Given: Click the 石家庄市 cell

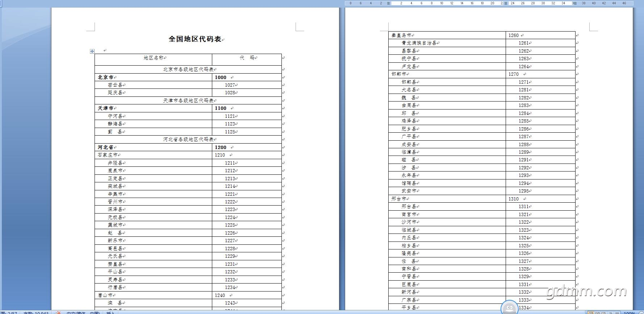Looking at the screenshot, I should pyautogui.click(x=153, y=155).
